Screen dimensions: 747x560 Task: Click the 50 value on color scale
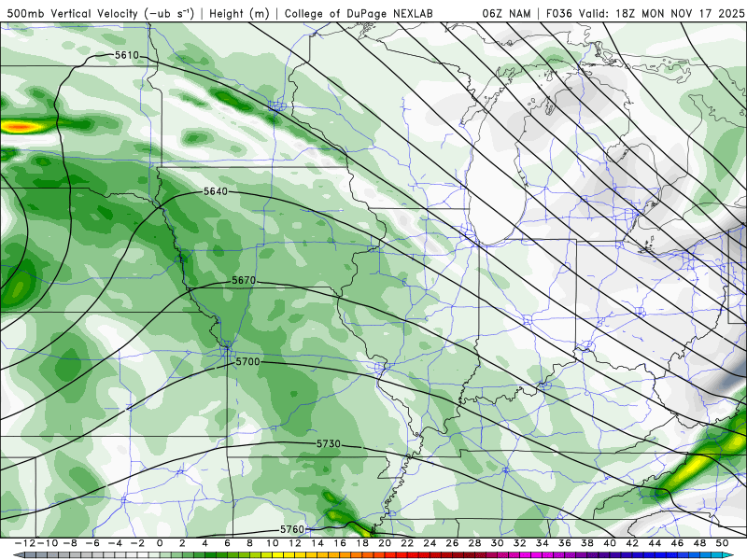coord(722,543)
